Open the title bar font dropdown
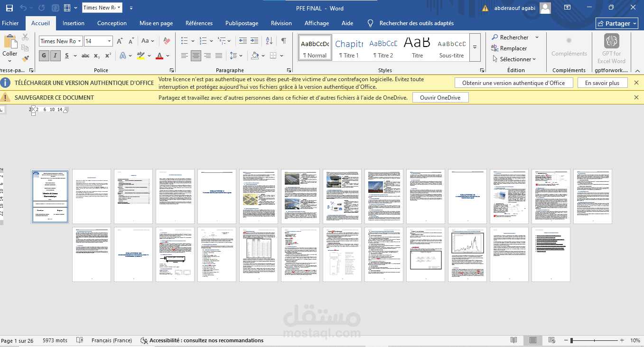This screenshot has width=644, height=347. pyautogui.click(x=119, y=8)
